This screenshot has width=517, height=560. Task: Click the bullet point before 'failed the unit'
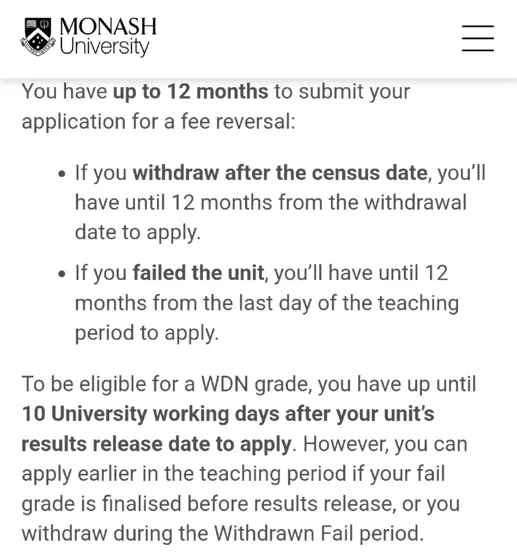[x=62, y=274]
